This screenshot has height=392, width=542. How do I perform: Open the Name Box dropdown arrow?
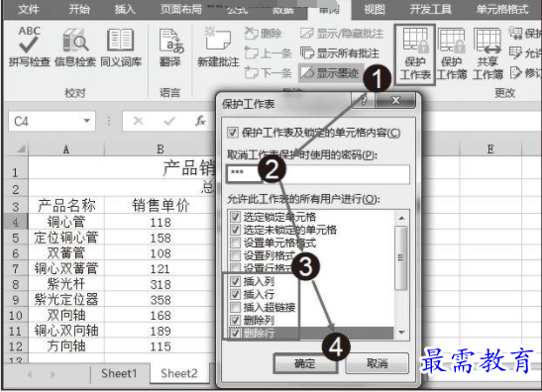(87, 121)
